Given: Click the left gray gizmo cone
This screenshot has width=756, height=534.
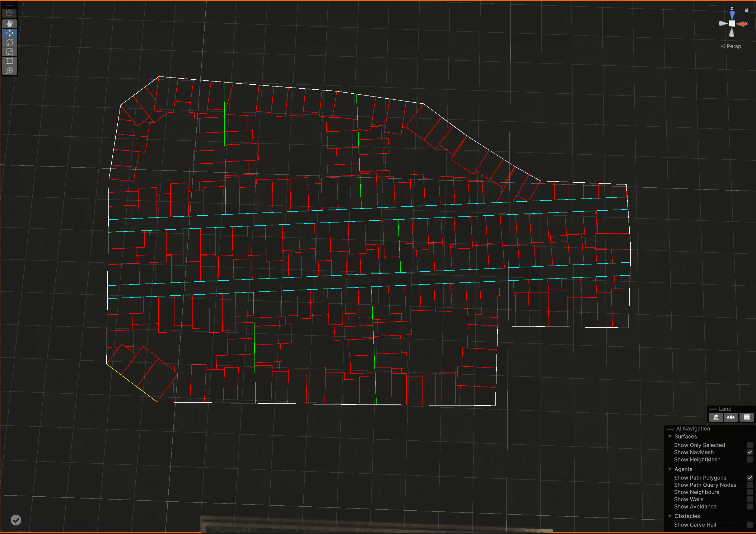Looking at the screenshot, I should coord(723,23).
